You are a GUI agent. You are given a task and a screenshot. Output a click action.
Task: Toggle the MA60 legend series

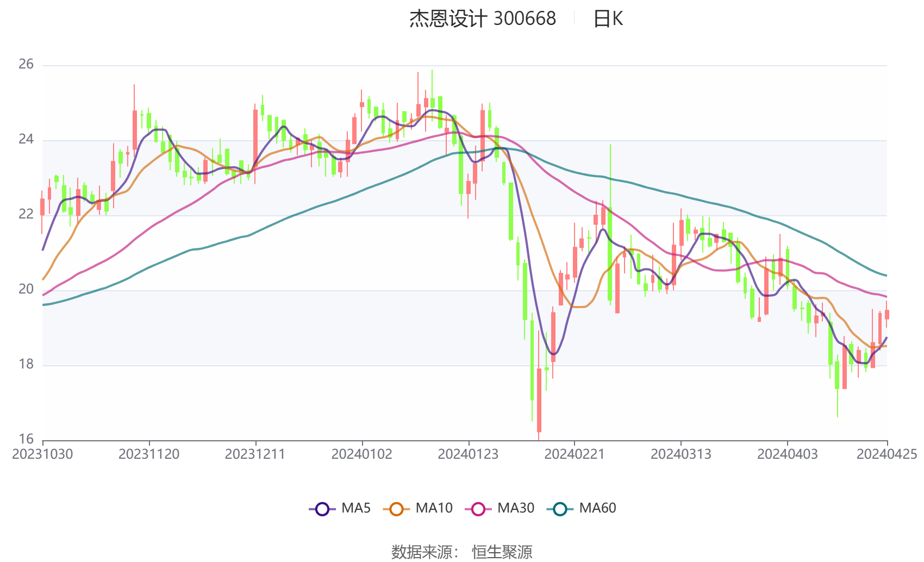pyautogui.click(x=582, y=508)
